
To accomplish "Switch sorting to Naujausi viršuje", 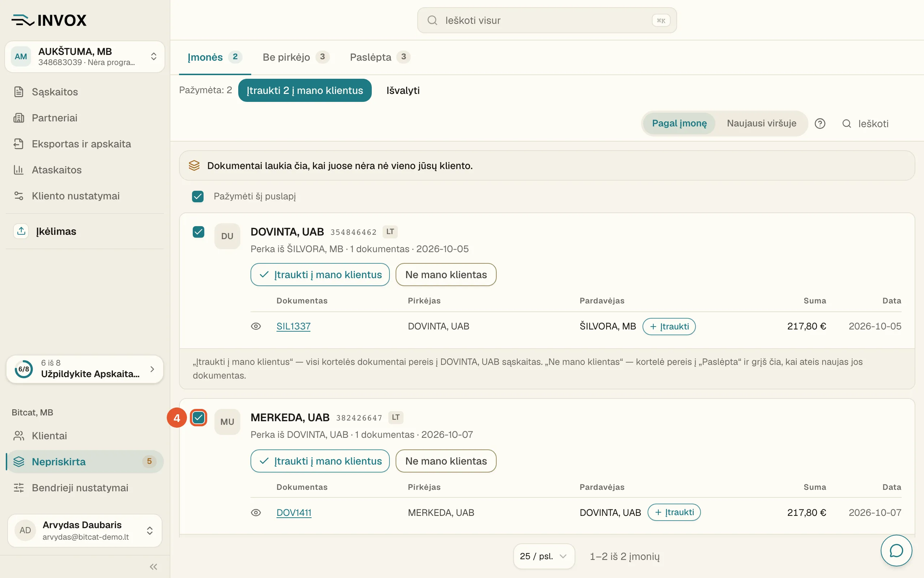I will point(761,124).
